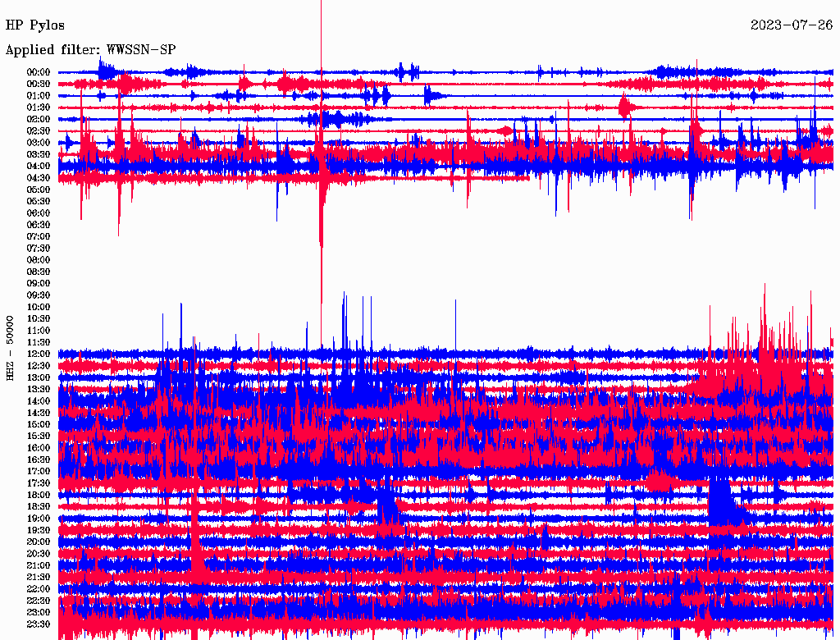
Task: Click the 08:00 time label
Action: point(39,260)
